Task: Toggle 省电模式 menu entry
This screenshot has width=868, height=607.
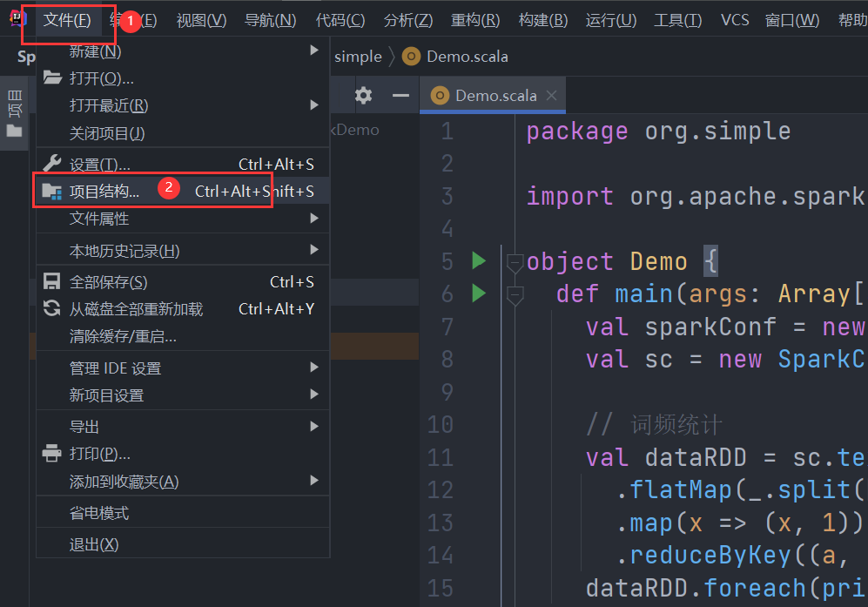Action: [x=183, y=513]
